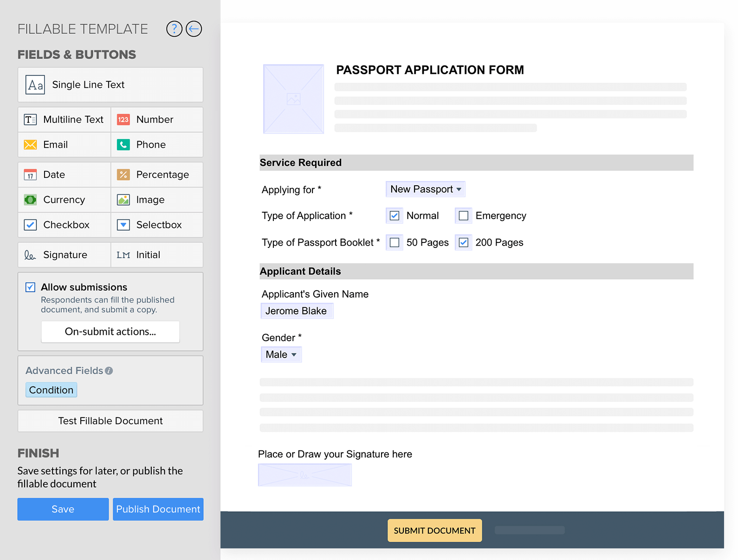The height and width of the screenshot is (560, 738).
Task: Select the Single Line Text field
Action: [x=110, y=85]
